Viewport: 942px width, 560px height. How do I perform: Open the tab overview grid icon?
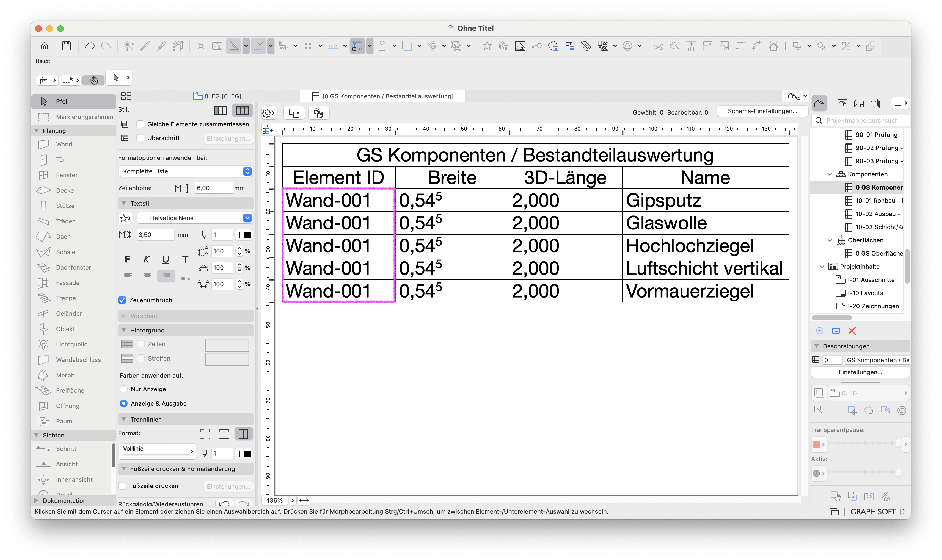[126, 96]
